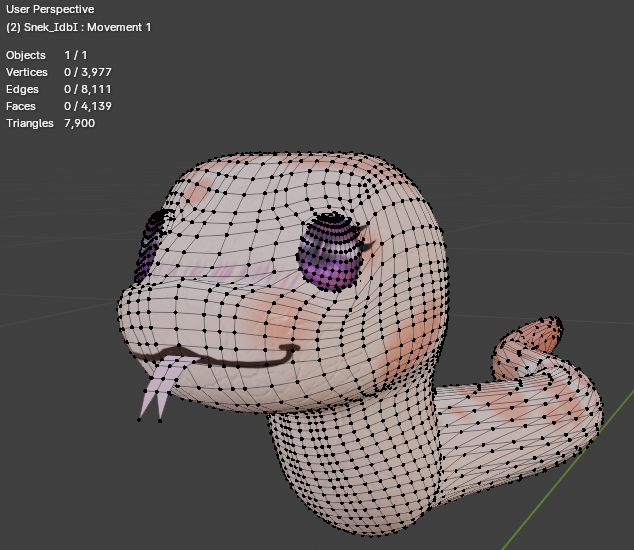The width and height of the screenshot is (634, 550).
Task: Click the Faces count statistic
Action: (59, 106)
